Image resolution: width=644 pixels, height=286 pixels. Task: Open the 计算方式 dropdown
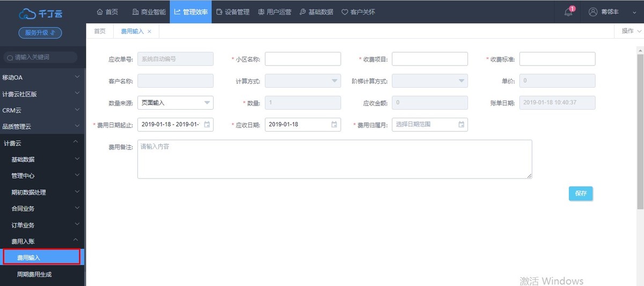coord(303,81)
